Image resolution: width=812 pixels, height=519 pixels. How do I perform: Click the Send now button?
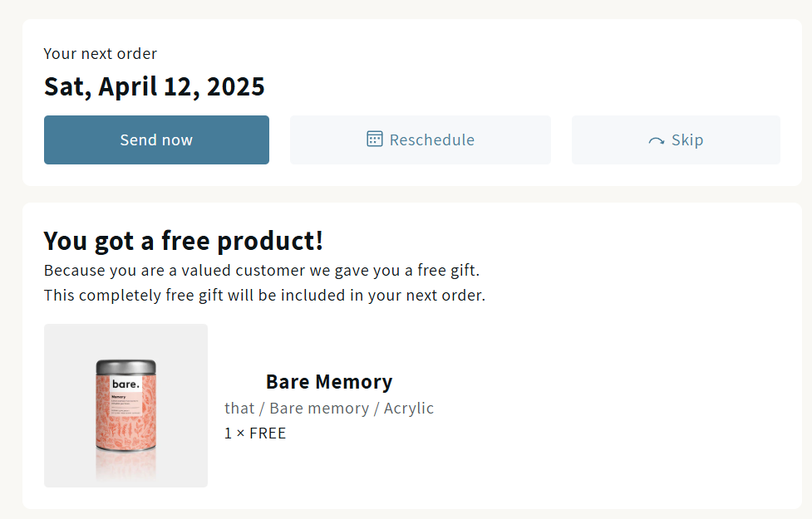coord(156,140)
